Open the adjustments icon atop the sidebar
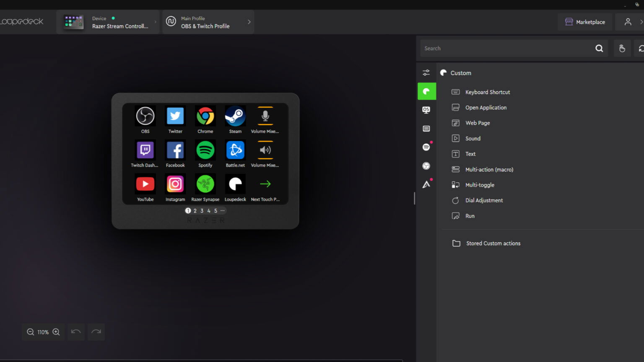This screenshot has width=644, height=362. click(426, 72)
